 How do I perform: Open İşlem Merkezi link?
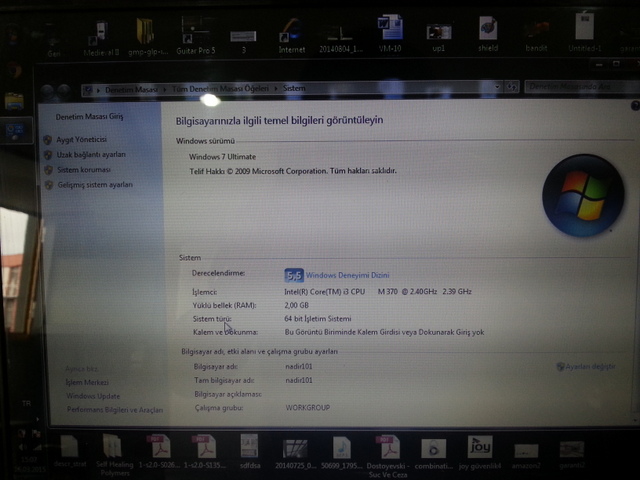pos(87,382)
